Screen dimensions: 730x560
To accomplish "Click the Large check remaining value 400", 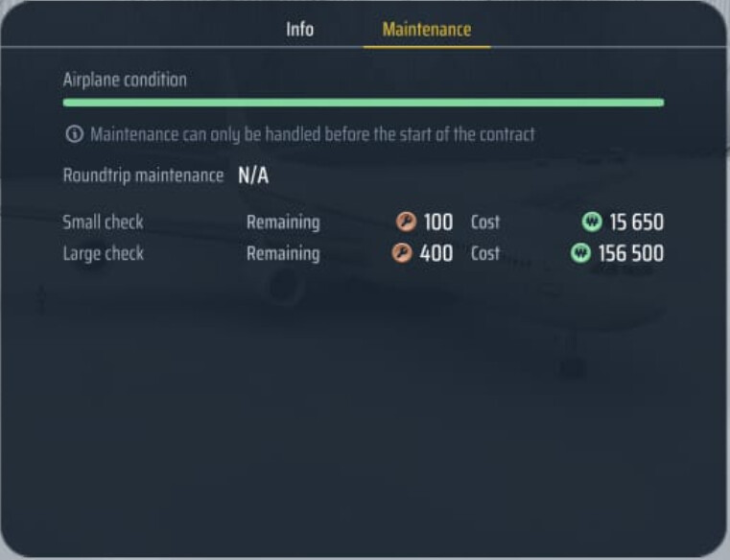I will 436,254.
